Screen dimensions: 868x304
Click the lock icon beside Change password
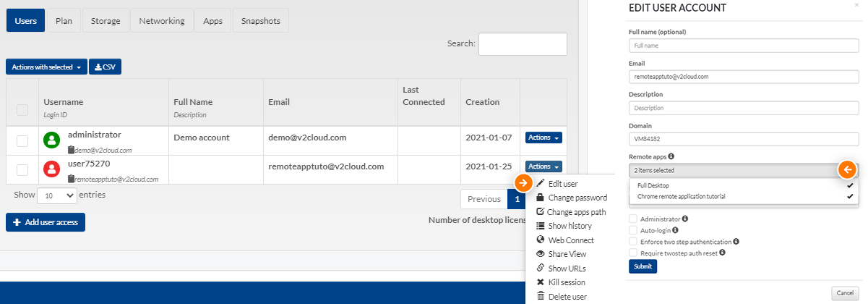click(540, 198)
